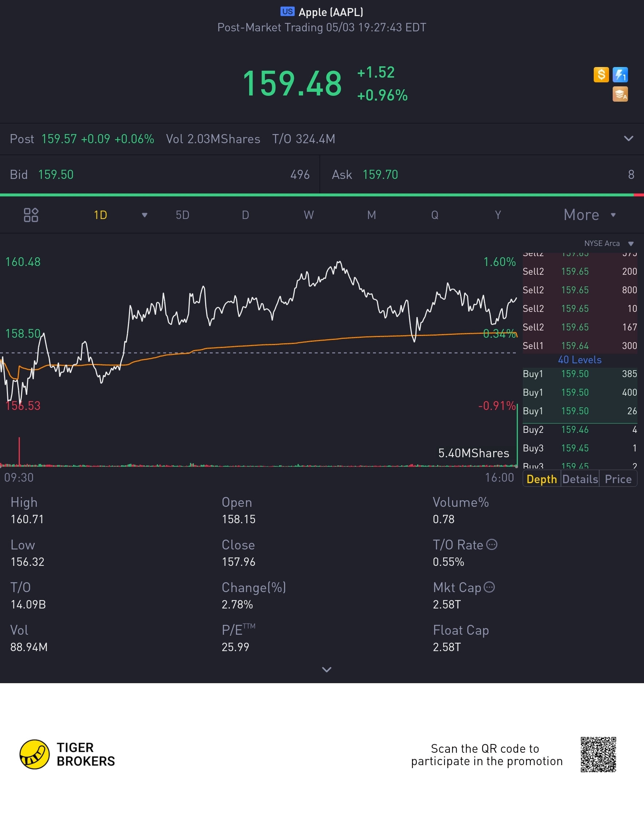Screen dimensions: 644x826
Task: Tap the Post-Market Trading timestamp line
Action: (x=322, y=28)
